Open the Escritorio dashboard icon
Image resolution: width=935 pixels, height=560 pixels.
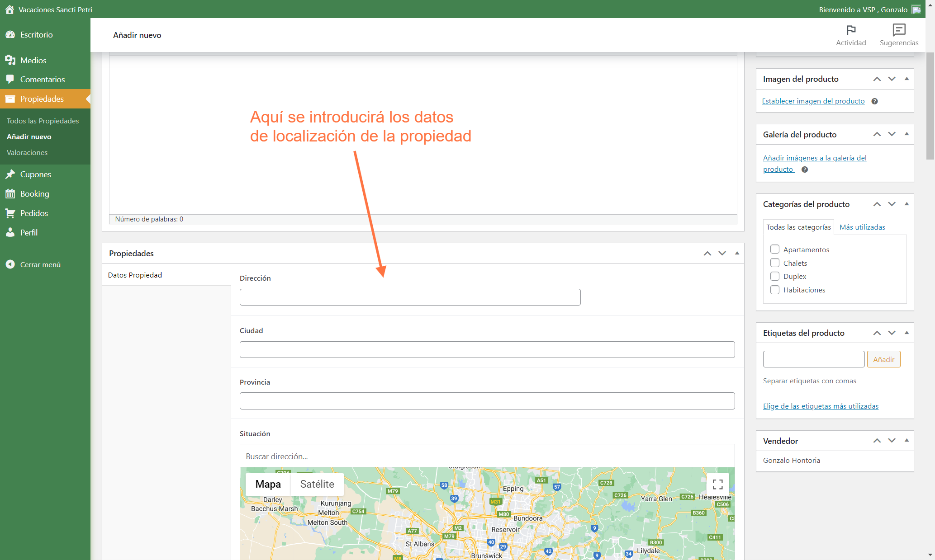pyautogui.click(x=10, y=35)
